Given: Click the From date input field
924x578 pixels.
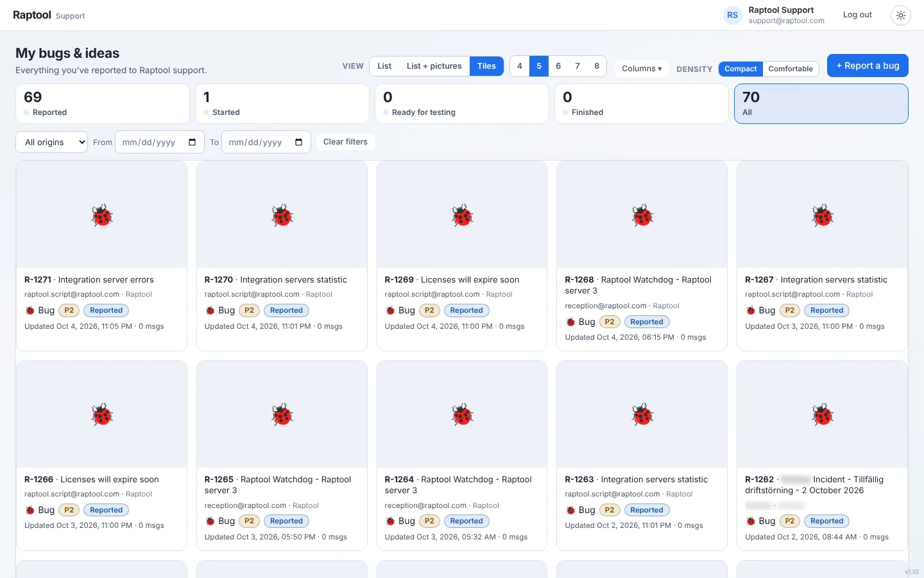Looking at the screenshot, I should (160, 142).
